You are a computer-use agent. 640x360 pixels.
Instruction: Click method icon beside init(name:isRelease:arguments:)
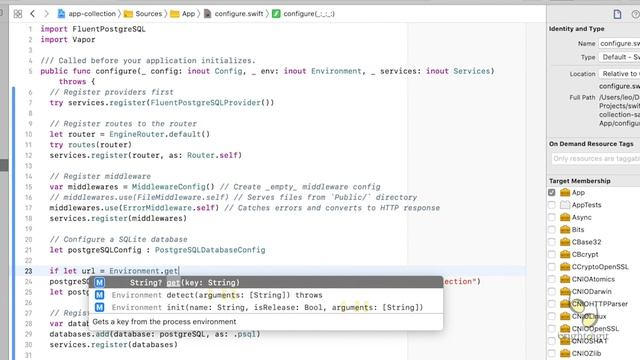[x=100, y=307]
